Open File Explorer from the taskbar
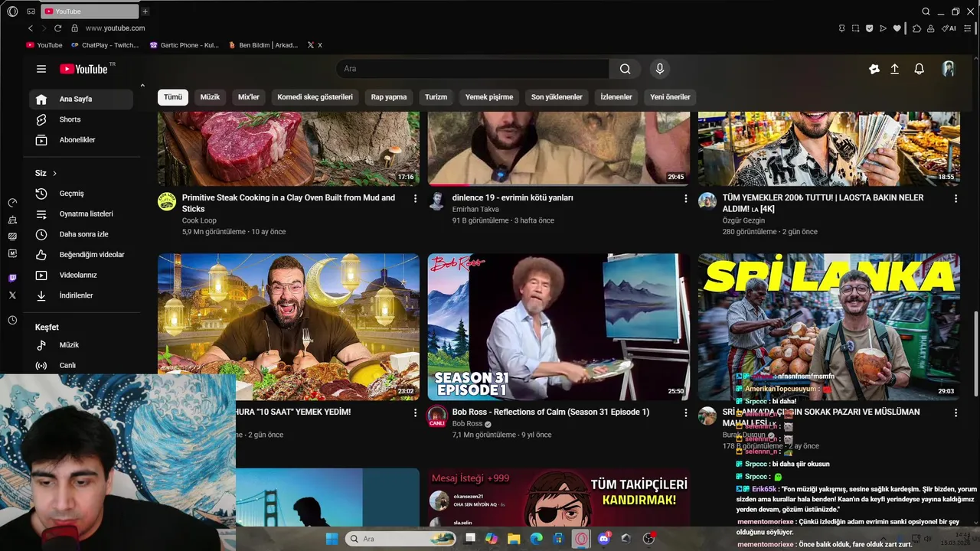The height and width of the screenshot is (551, 980). (x=514, y=539)
